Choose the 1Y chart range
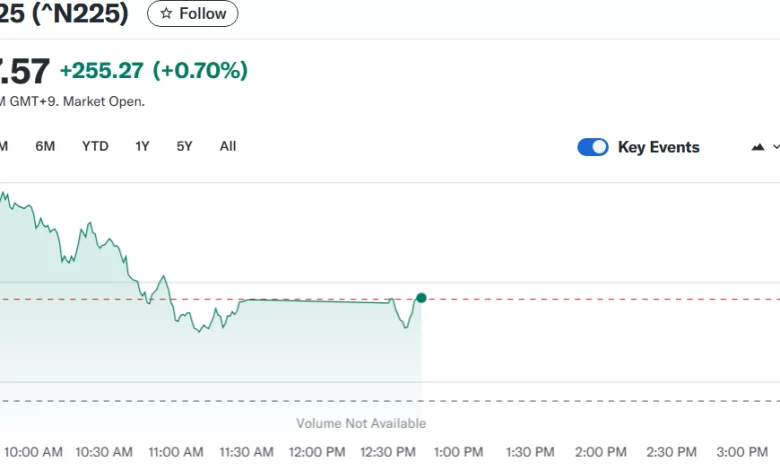780x470 pixels. pyautogui.click(x=142, y=146)
